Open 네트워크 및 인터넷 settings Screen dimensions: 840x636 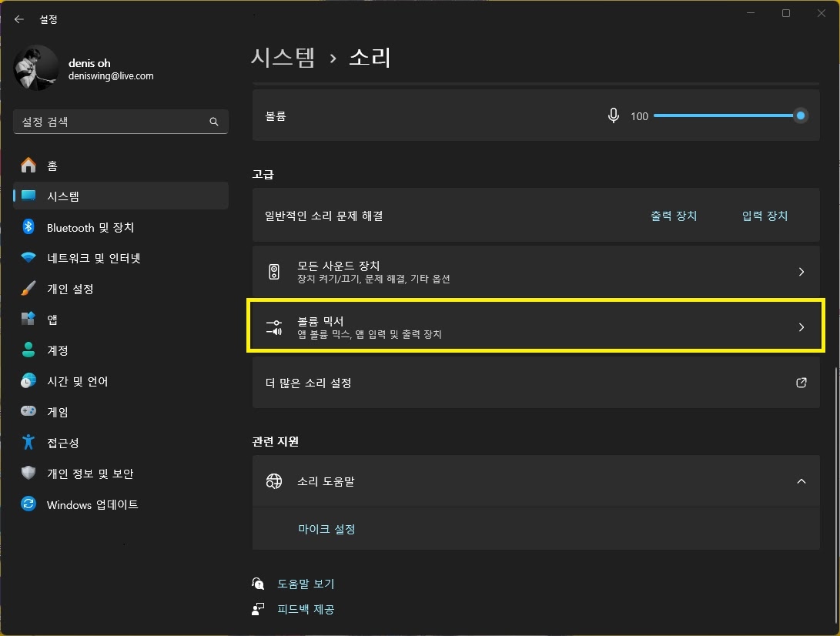121,258
